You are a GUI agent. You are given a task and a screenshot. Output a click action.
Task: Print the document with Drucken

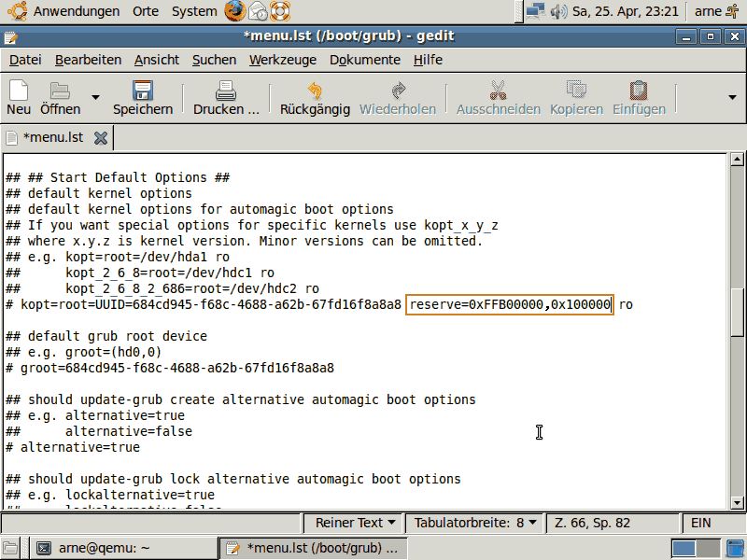pyautogui.click(x=226, y=98)
